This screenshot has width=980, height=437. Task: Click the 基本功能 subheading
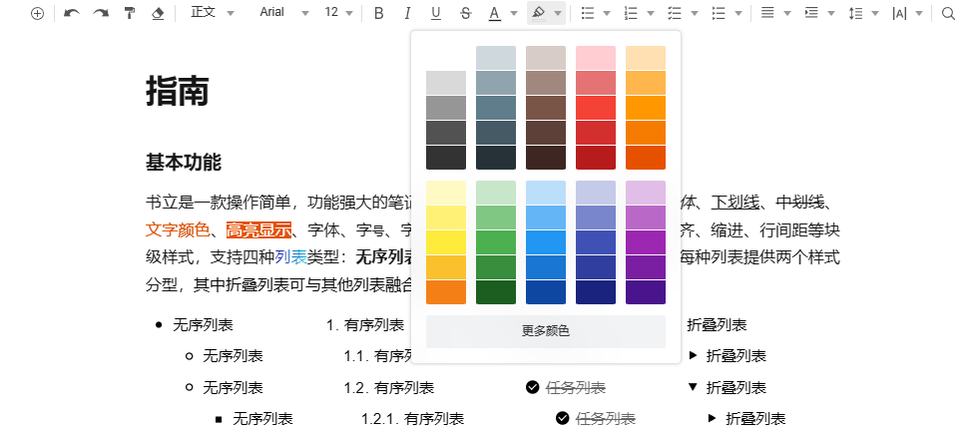tap(183, 164)
